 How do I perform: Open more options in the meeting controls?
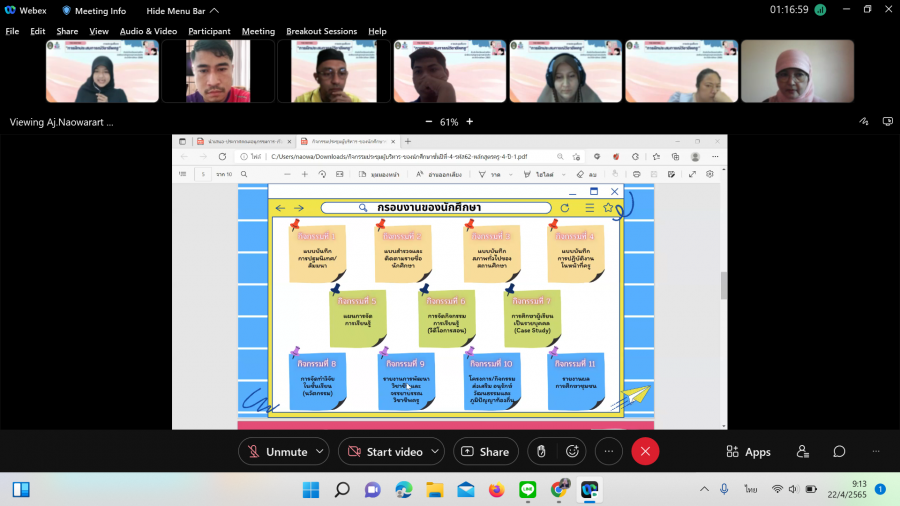(609, 452)
